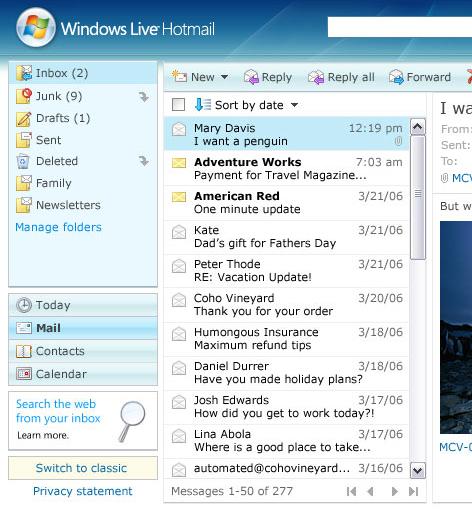
Task: Click the Learn more link
Action: pos(43,435)
